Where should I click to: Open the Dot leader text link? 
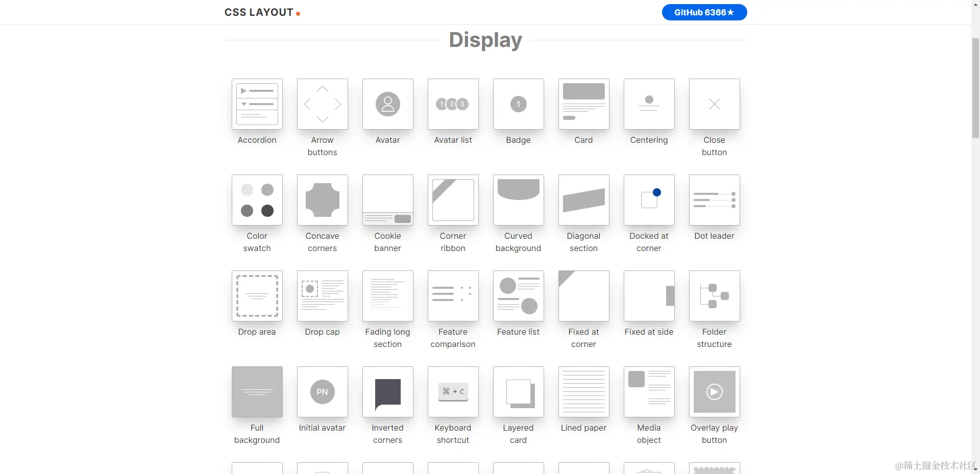[715, 236]
